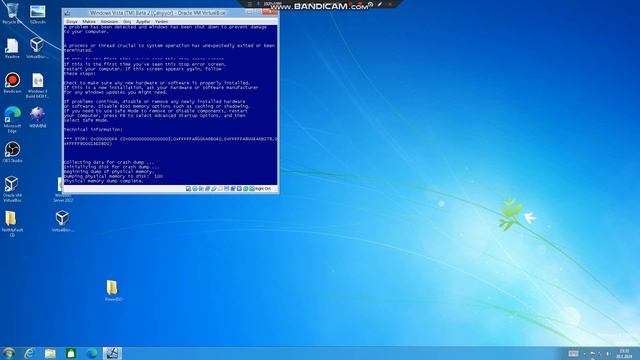This screenshot has width=640, height=360.
Task: Open the picture file icon beside Recycle Bin
Action: [38, 13]
